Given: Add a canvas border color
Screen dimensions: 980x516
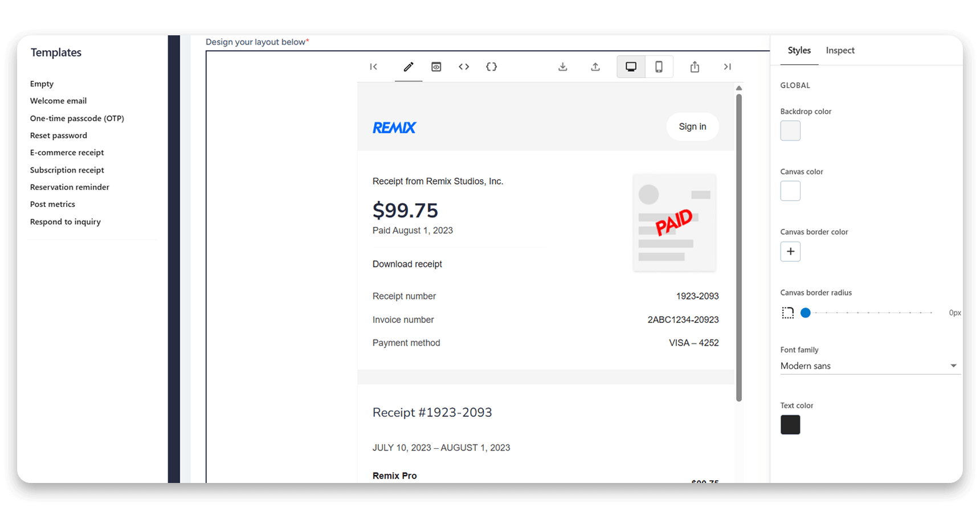Looking at the screenshot, I should 790,251.
